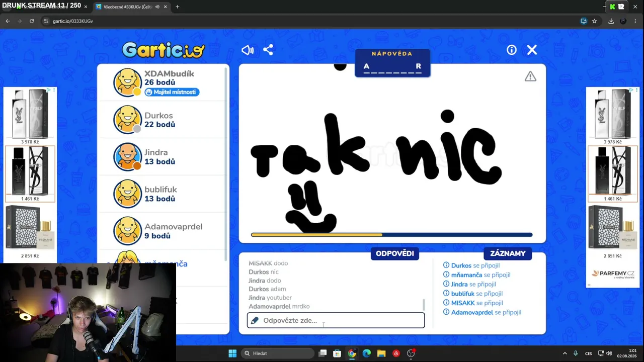Click the "bublifuk 13 bodů" player row
This screenshot has width=644, height=362.
point(163,194)
